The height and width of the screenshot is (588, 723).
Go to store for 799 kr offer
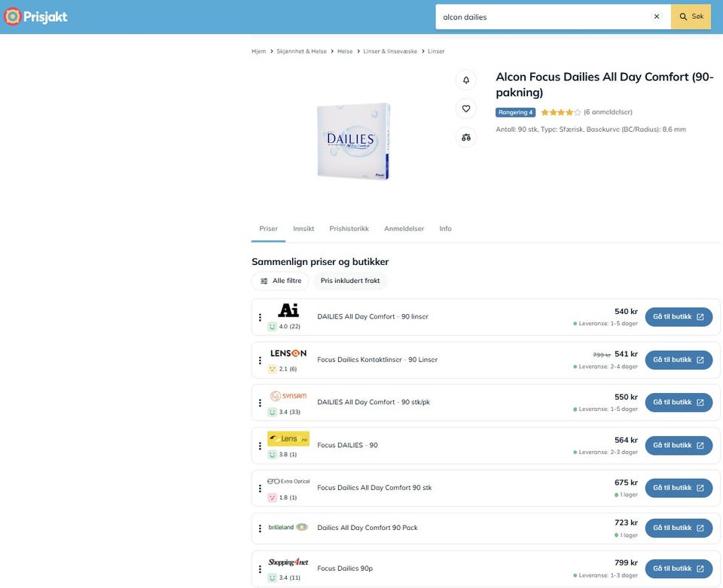[679, 568]
